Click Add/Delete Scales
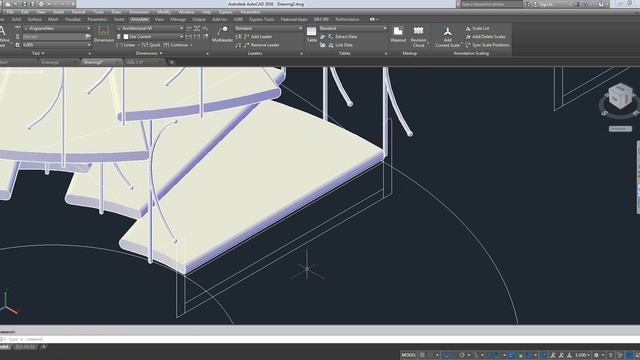640x360 pixels. (485, 37)
